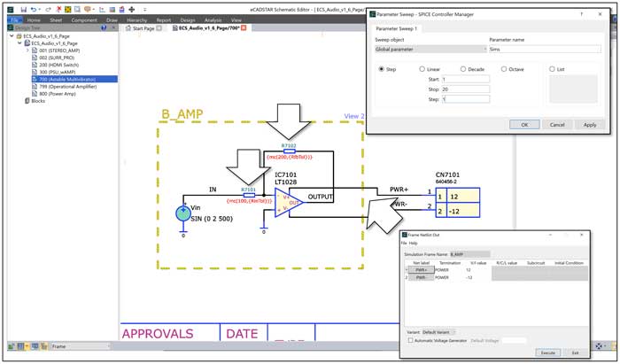620x364 pixels.
Task: Click the Undo arrow icon
Action: (34, 9)
